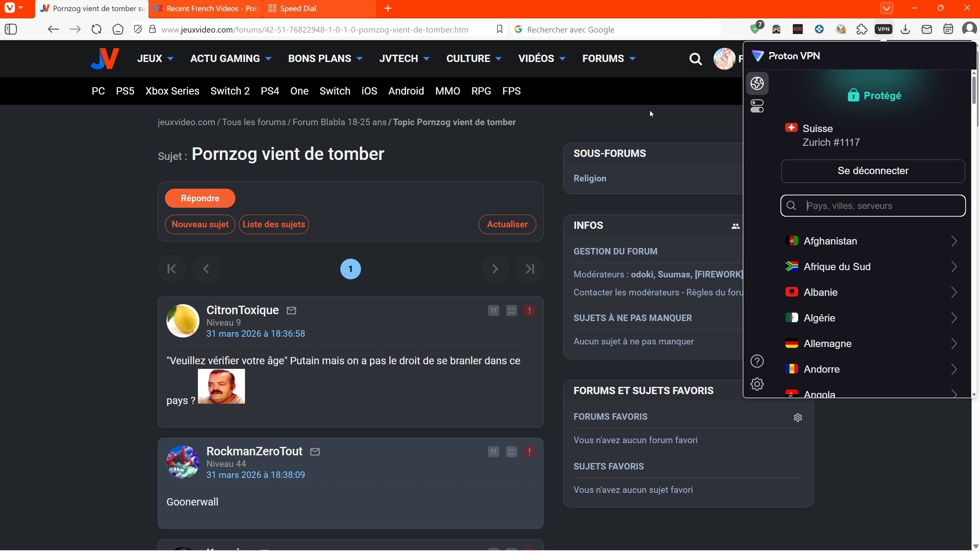Focus the Pays, villes, serveurs search field
Screen dimensions: 980x551
point(880,206)
